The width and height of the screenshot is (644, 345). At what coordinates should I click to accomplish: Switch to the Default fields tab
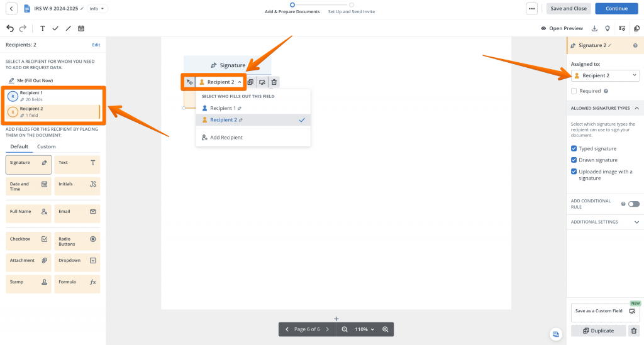(19, 146)
